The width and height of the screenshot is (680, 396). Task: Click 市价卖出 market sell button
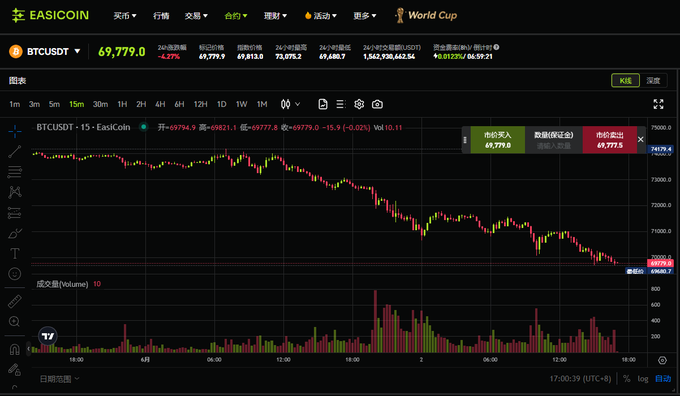[x=610, y=140]
